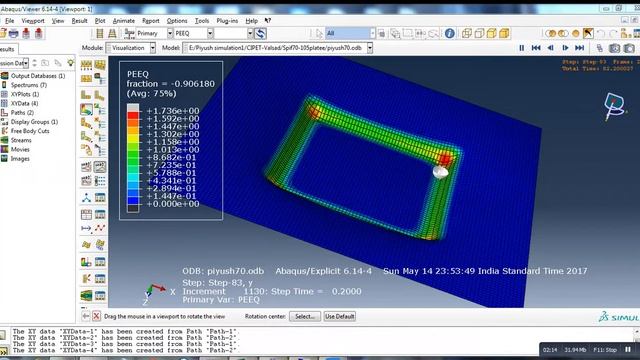
Task: Click the camera icon at toolbar's right end
Action: point(629,48)
